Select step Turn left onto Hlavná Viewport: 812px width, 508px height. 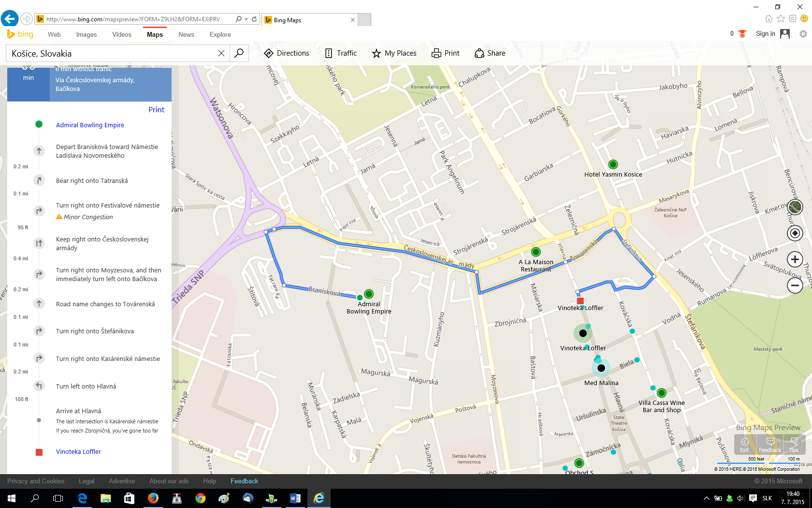(x=86, y=386)
